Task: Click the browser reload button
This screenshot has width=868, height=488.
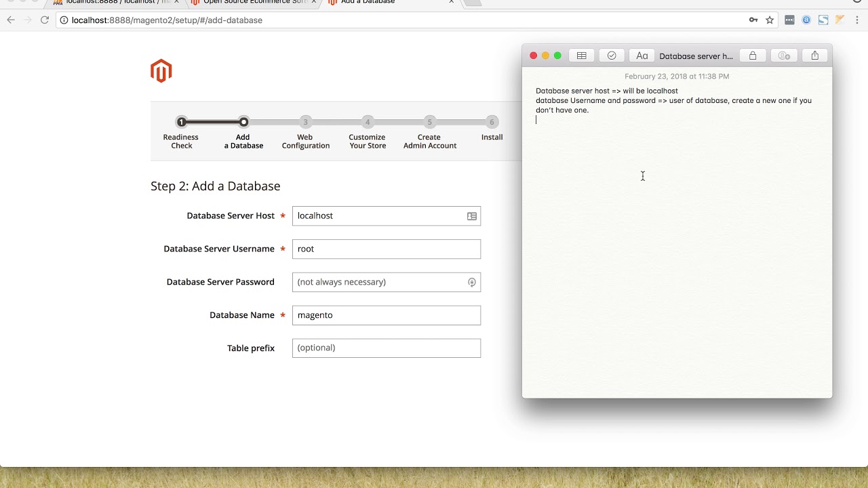Action: (x=45, y=20)
